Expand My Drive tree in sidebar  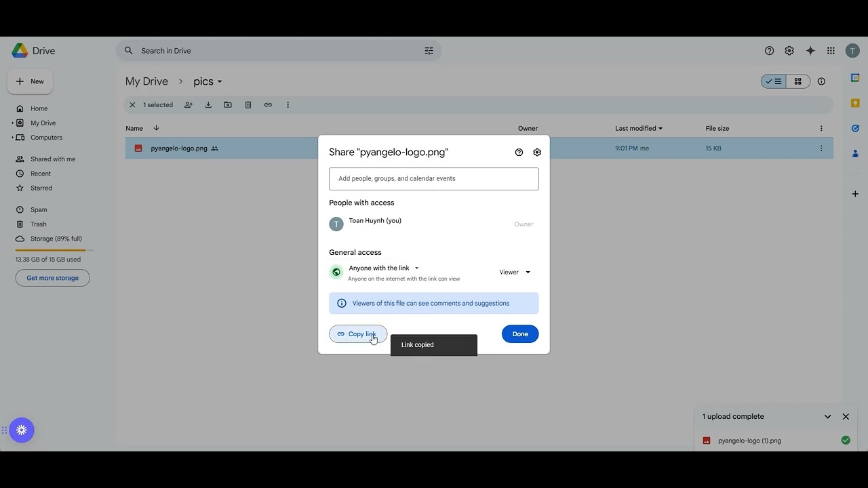point(12,123)
